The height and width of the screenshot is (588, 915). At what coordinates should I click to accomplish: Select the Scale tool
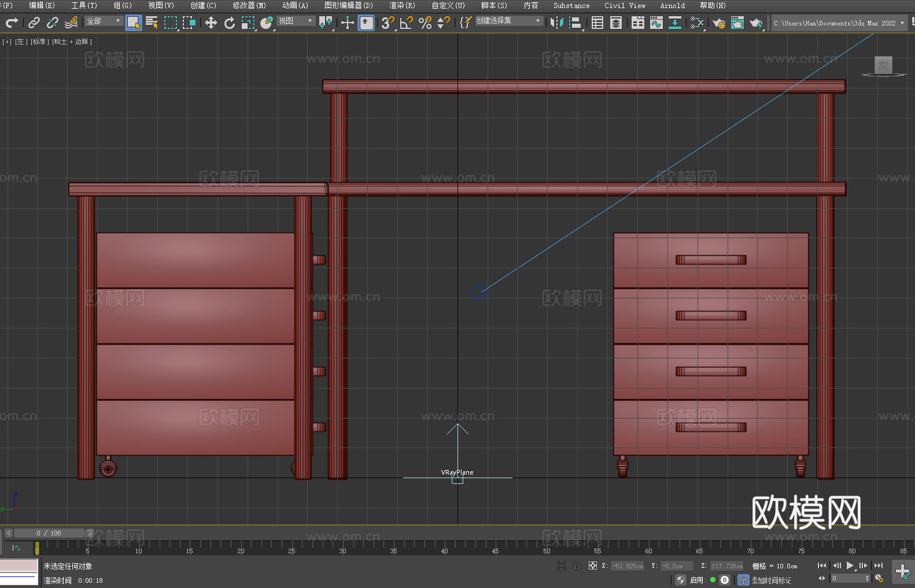(248, 23)
